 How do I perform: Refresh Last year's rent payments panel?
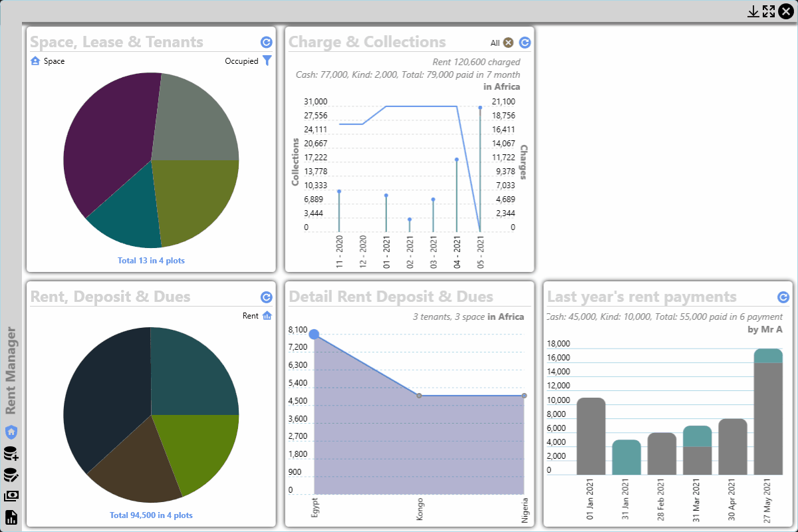click(x=783, y=297)
